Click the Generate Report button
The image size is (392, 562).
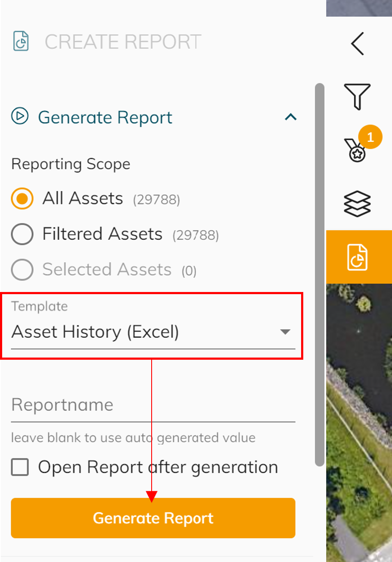click(153, 518)
